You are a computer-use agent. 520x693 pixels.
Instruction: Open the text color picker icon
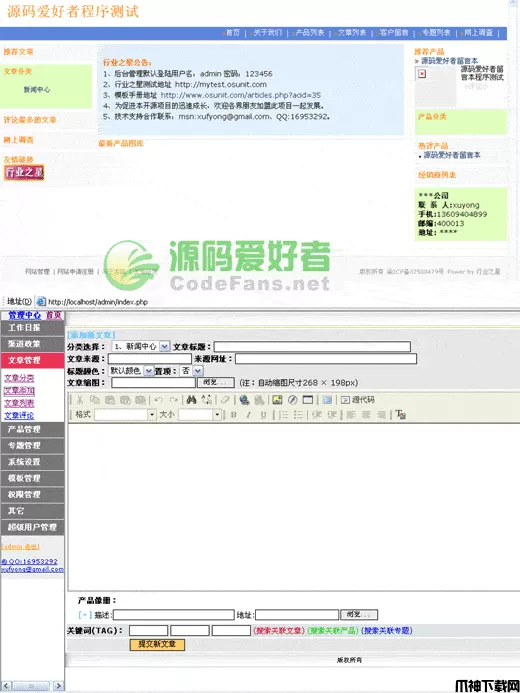(x=401, y=415)
